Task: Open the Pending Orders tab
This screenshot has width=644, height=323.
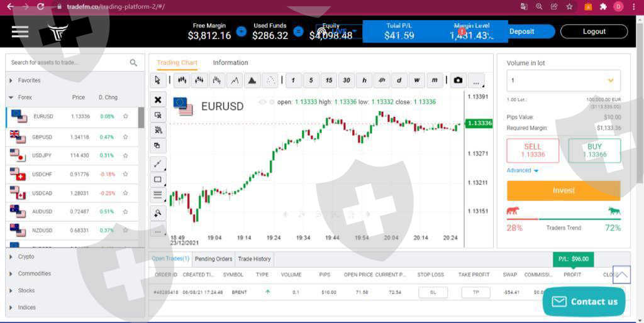Action: click(x=213, y=259)
